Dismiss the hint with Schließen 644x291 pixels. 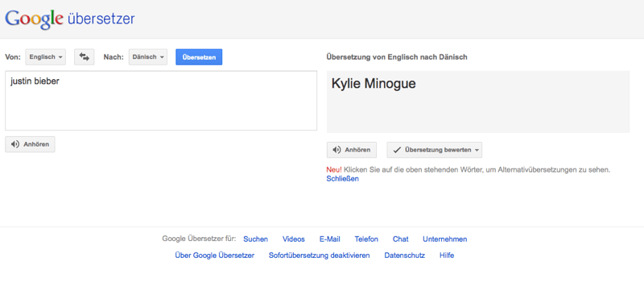click(343, 179)
